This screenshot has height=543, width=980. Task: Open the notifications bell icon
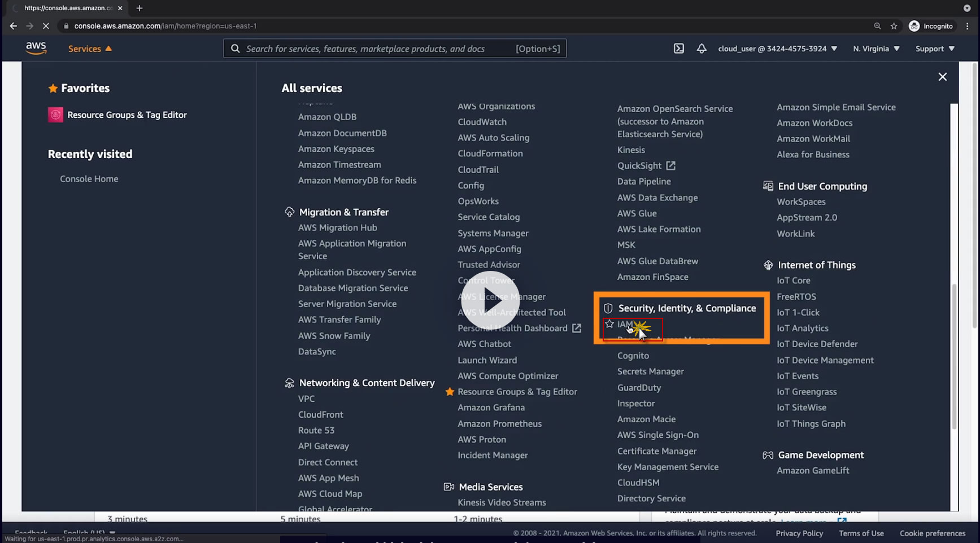click(702, 49)
